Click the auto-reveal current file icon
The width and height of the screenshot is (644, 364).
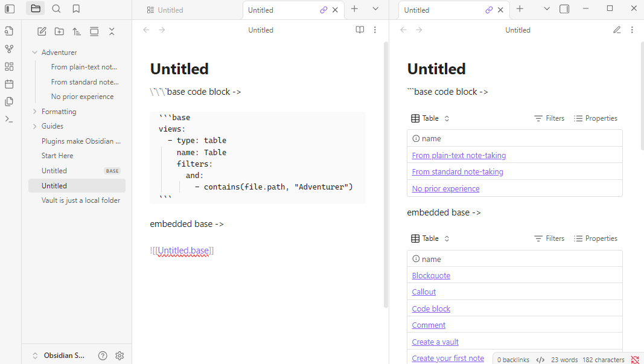(x=94, y=31)
